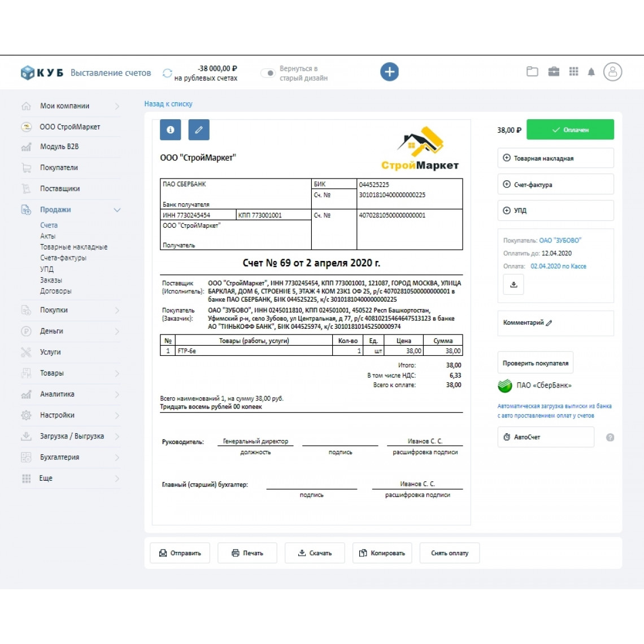644x644 pixels.
Task: Open buyer link ОАО "ЗУБОВО"
Action: 560,240
